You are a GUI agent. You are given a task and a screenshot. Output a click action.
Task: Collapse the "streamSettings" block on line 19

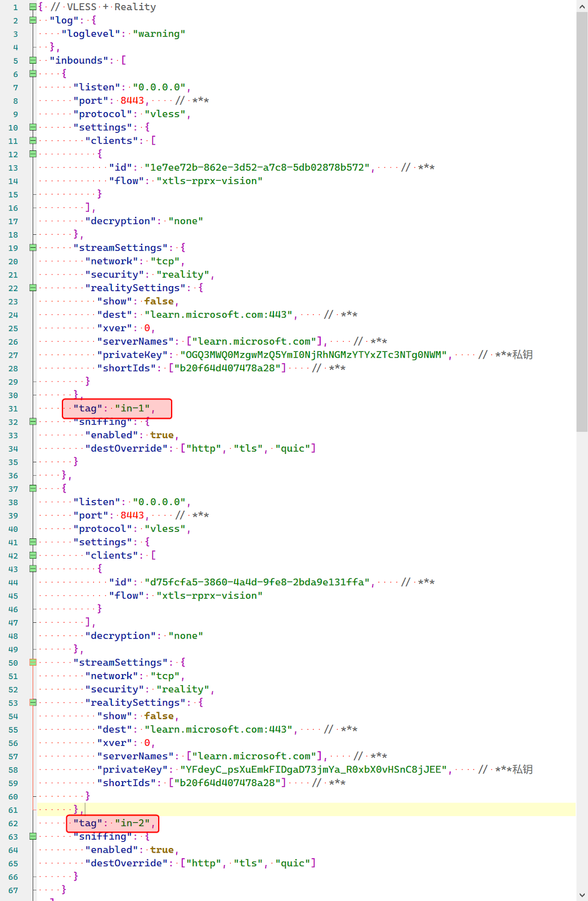click(33, 248)
